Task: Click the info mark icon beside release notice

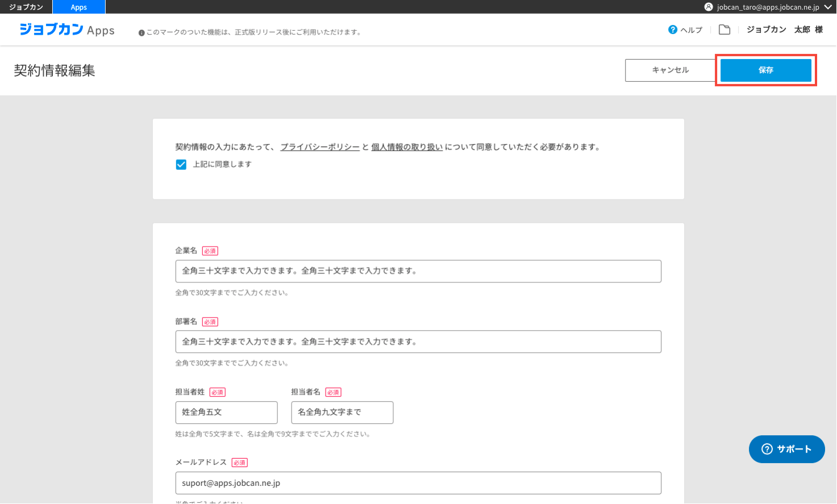Action: (x=141, y=33)
